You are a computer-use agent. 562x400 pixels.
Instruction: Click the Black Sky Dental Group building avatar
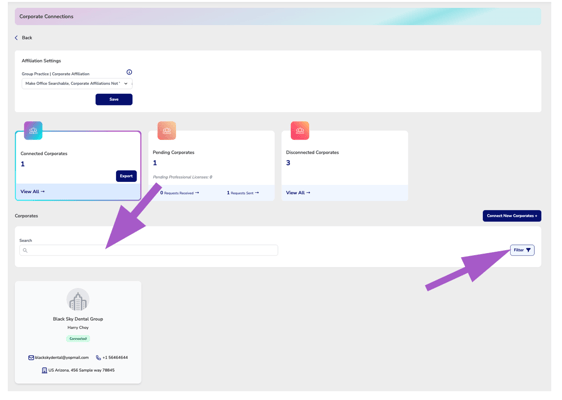pyautogui.click(x=78, y=300)
